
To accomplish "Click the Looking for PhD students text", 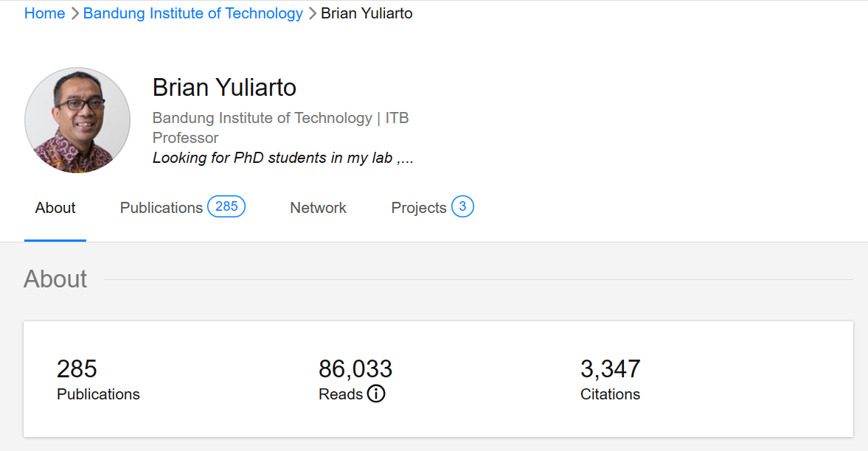I will 282,158.
